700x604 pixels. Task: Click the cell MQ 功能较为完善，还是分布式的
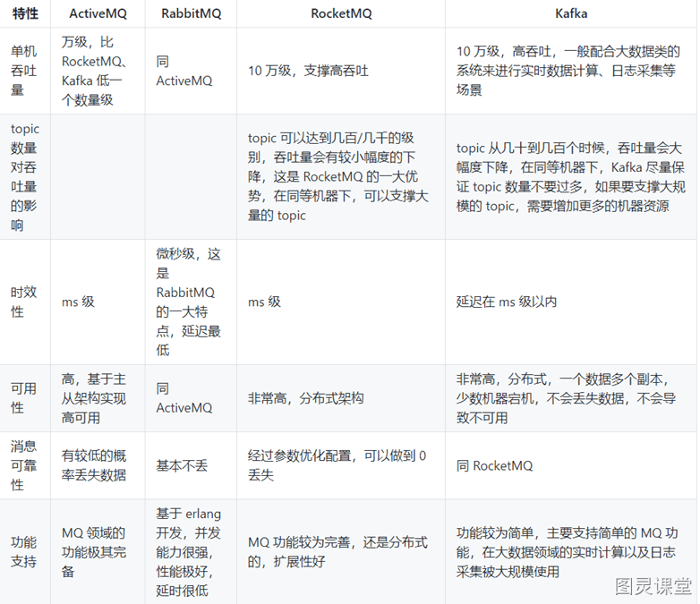341,552
